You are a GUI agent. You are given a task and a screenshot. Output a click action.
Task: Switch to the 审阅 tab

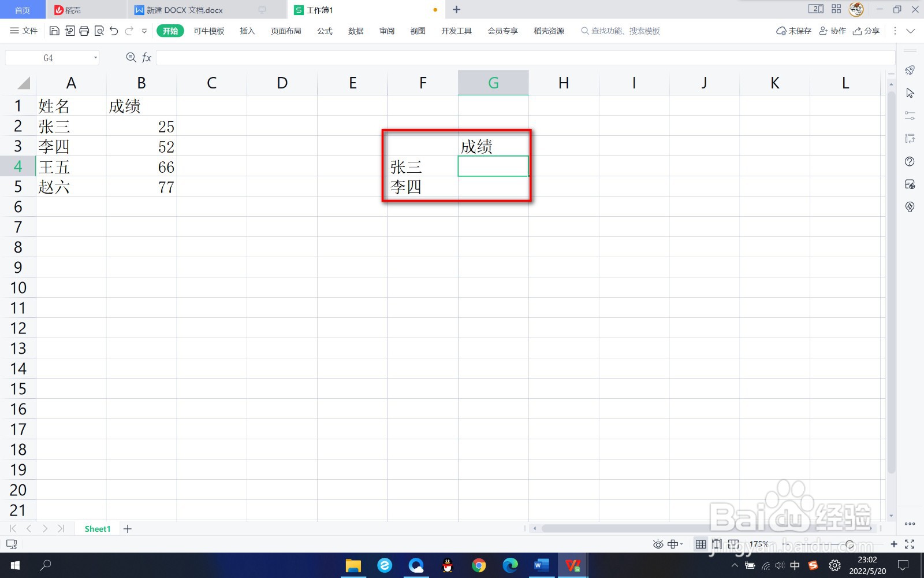pos(387,31)
